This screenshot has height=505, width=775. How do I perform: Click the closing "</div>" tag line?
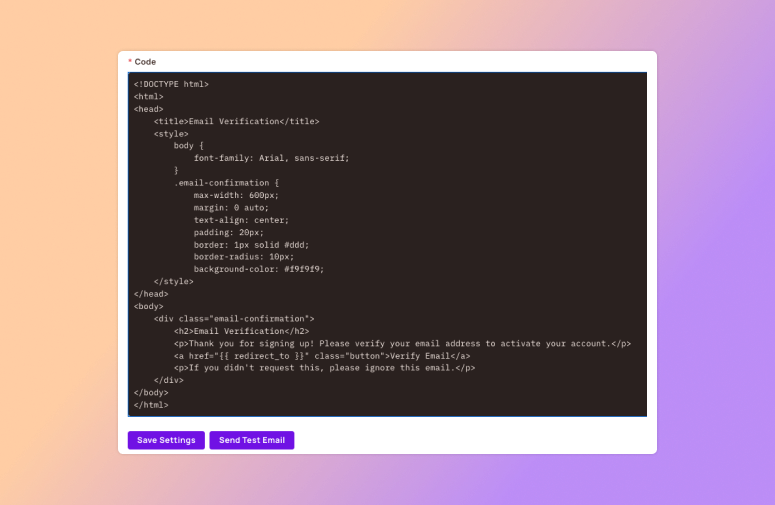click(169, 380)
